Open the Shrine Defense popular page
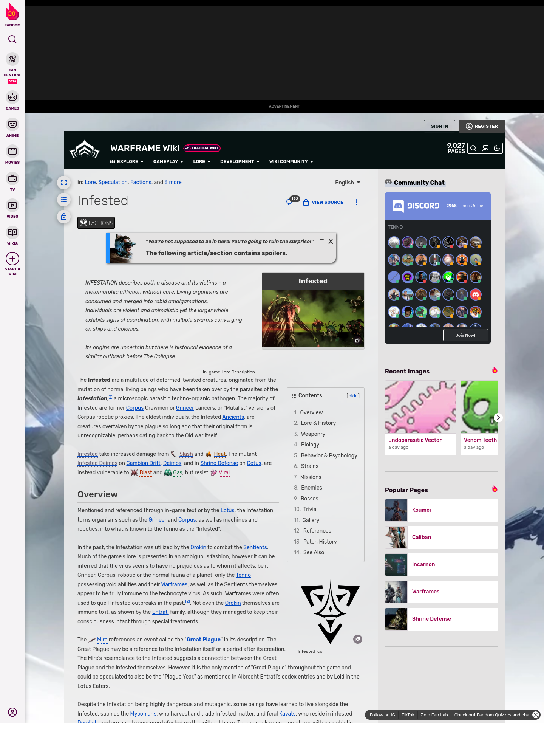This screenshot has width=544, height=756. 442,619
